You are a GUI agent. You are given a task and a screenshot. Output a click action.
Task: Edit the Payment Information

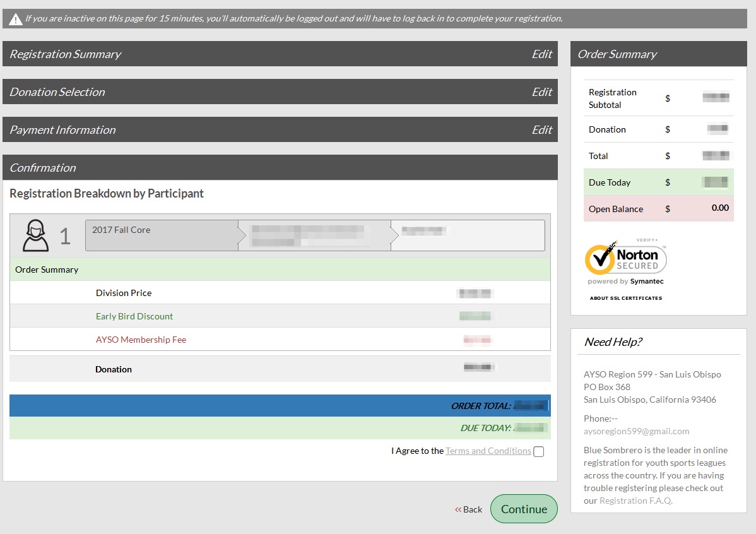click(x=541, y=130)
